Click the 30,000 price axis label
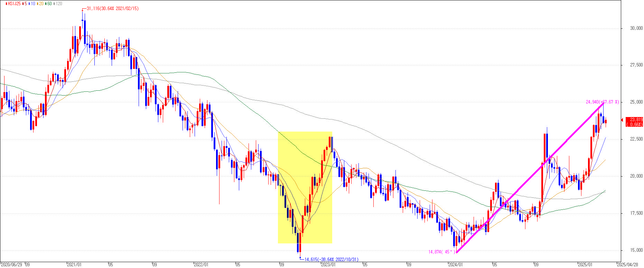644x268 pixels. (x=636, y=28)
